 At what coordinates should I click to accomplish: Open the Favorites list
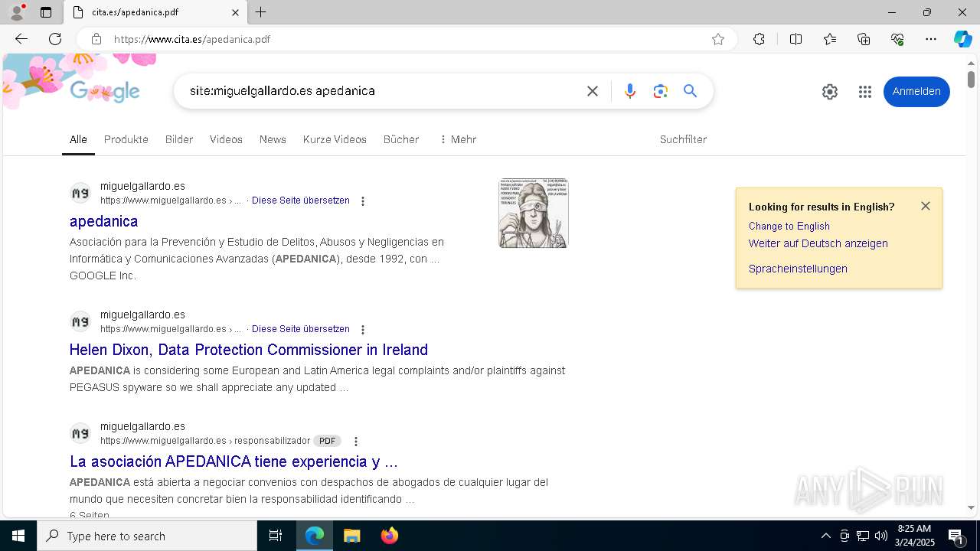tap(830, 39)
